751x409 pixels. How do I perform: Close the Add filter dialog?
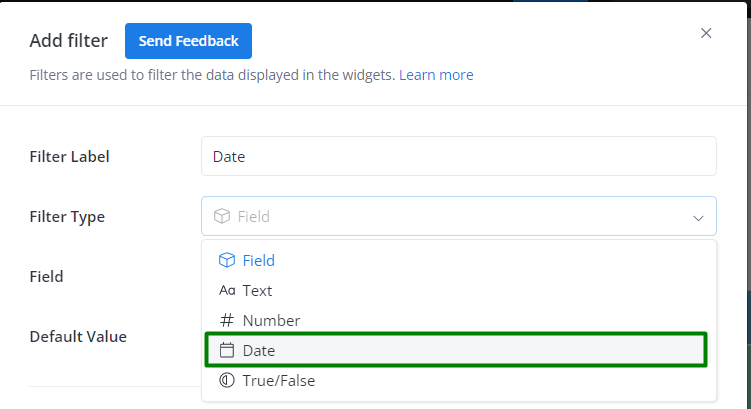click(706, 33)
